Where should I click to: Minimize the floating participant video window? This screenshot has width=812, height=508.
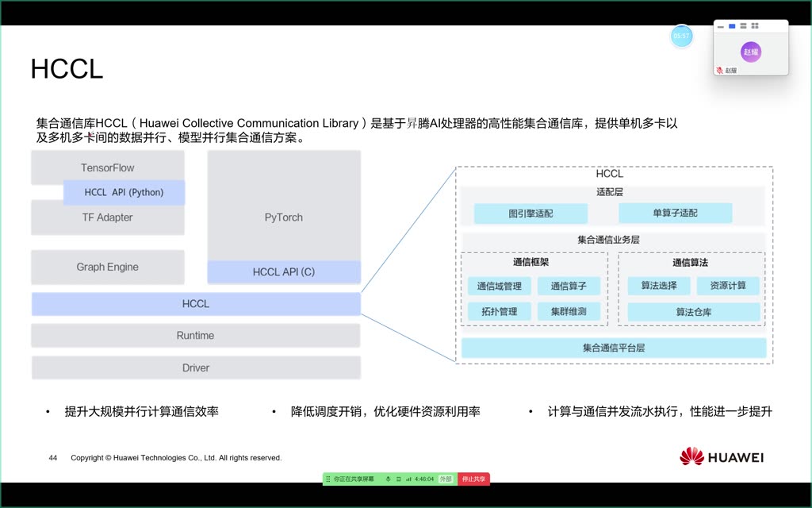coord(720,26)
